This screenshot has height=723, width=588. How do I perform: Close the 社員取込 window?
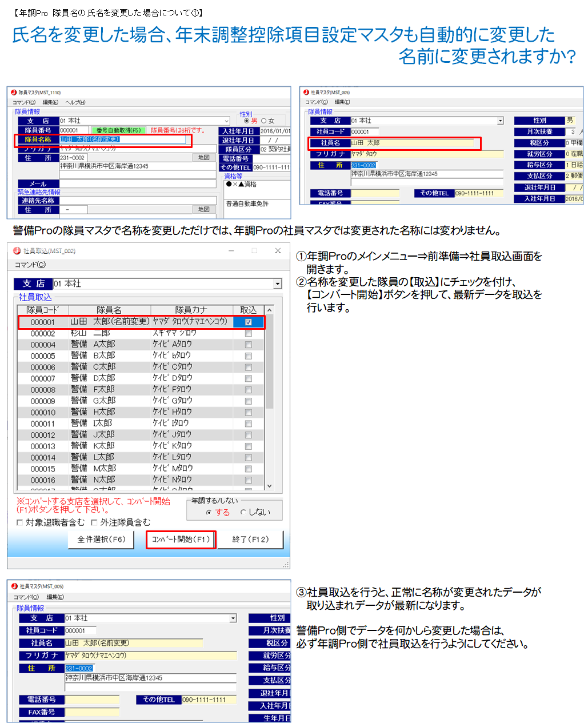click(278, 251)
